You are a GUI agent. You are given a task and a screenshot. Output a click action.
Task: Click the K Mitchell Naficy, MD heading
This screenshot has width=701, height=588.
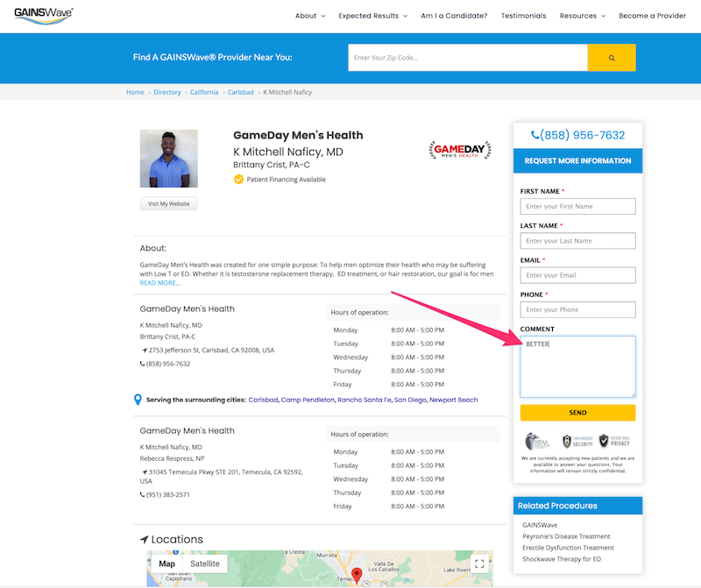click(288, 152)
